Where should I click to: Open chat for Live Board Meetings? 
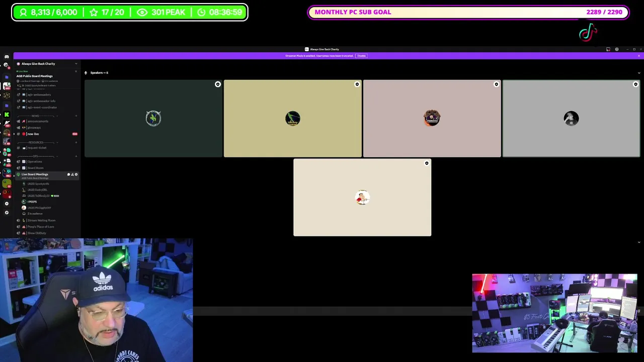click(68, 174)
